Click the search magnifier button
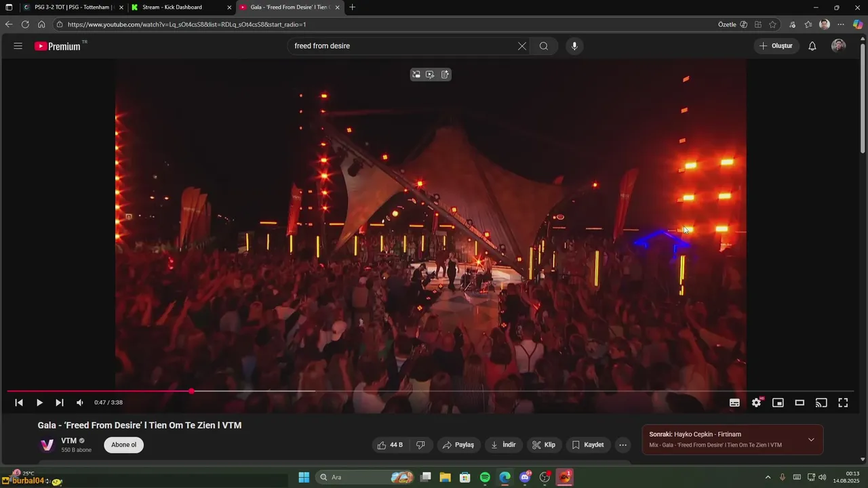 pyautogui.click(x=544, y=46)
